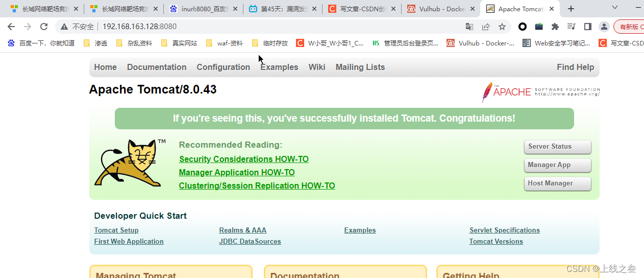This screenshot has width=644, height=278.
Task: Reload the current page
Action: coord(44,27)
